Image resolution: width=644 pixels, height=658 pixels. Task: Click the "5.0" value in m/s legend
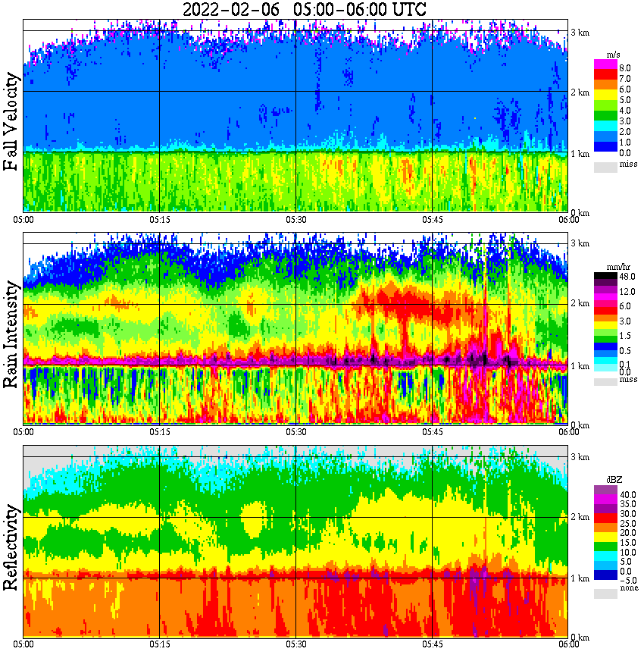pos(625,100)
